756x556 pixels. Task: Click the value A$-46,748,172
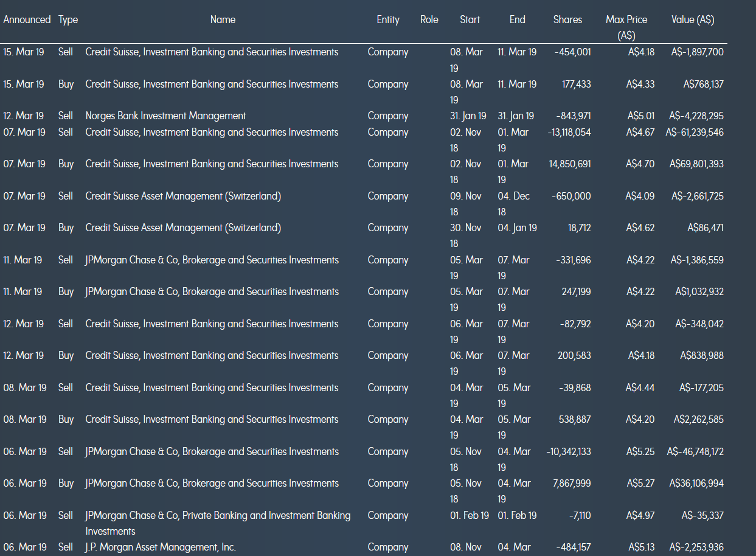pyautogui.click(x=696, y=451)
